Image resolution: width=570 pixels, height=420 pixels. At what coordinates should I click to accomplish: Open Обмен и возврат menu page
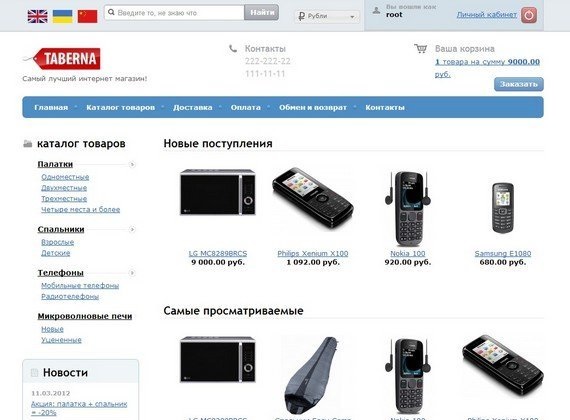pos(313,107)
